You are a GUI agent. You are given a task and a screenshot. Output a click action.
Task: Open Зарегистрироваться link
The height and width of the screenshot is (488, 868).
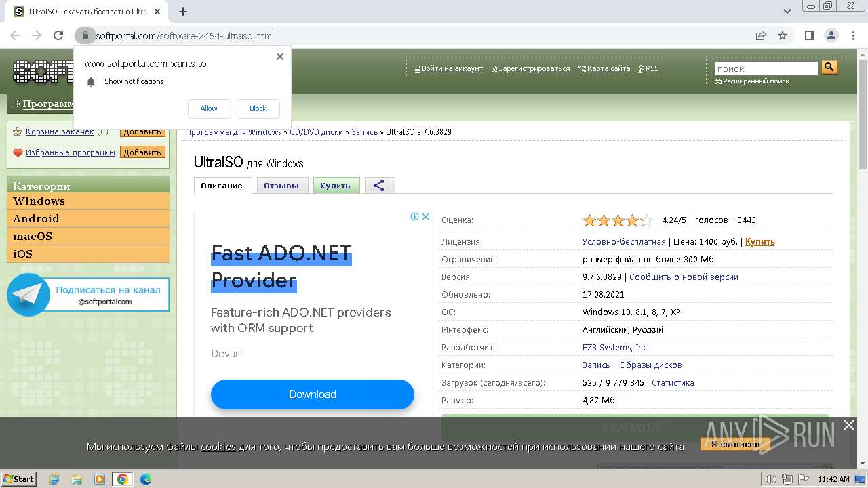[x=534, y=68]
